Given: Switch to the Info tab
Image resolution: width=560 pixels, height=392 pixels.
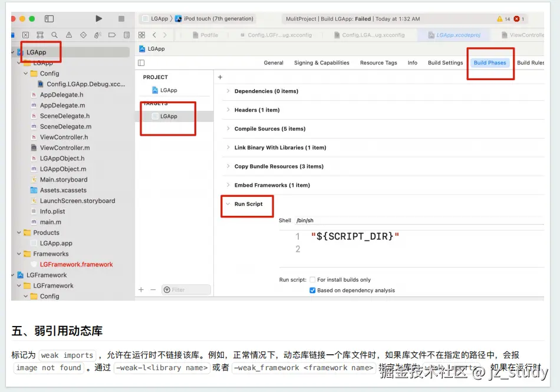Looking at the screenshot, I should (413, 63).
